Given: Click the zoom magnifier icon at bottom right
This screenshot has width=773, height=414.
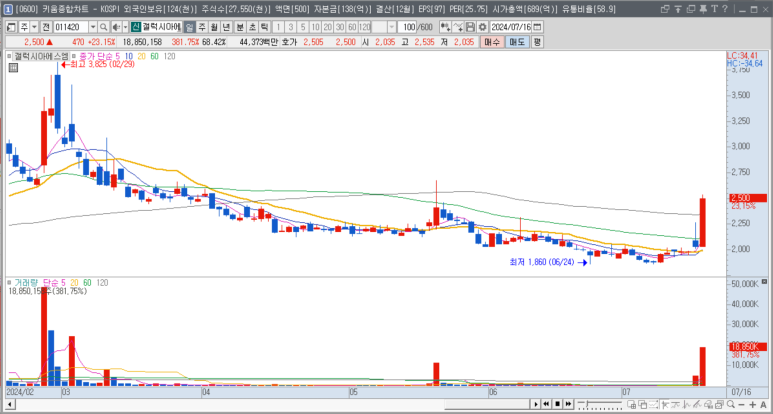Looking at the screenshot, I should 731,404.
